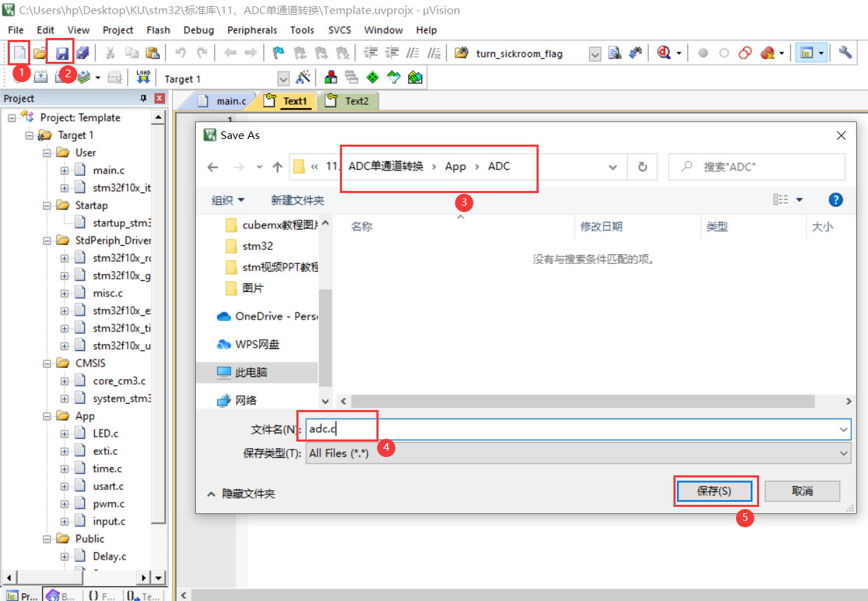Click the 搜索"ADC" search box
868x601 pixels.
click(756, 167)
